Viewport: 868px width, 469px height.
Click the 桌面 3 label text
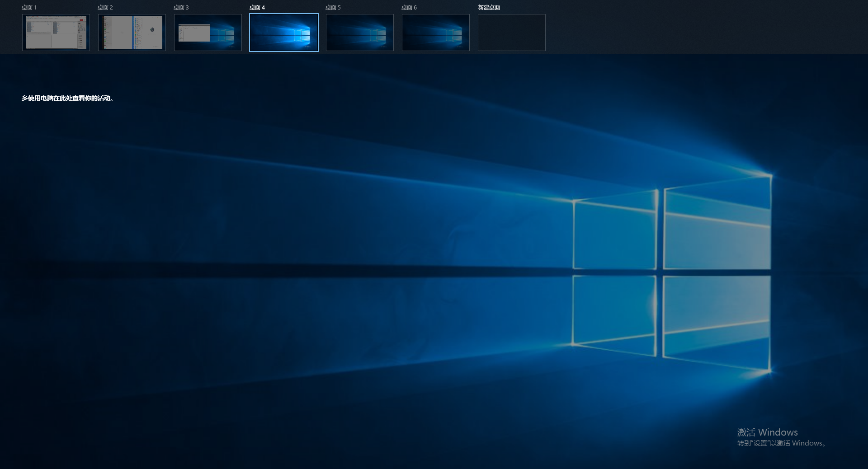181,8
